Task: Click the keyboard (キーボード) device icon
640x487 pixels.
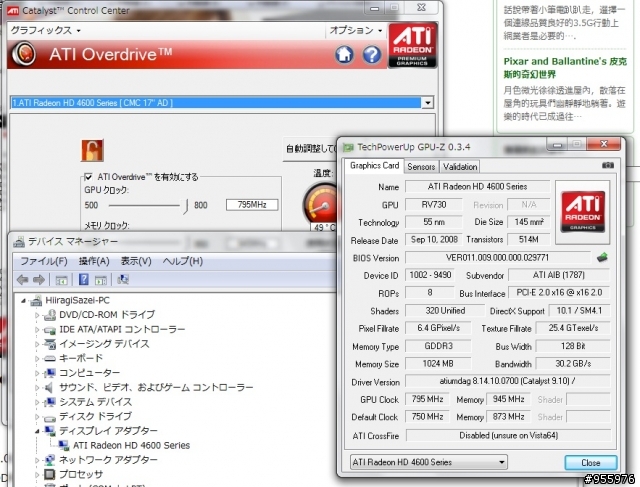Action: pos(49,358)
